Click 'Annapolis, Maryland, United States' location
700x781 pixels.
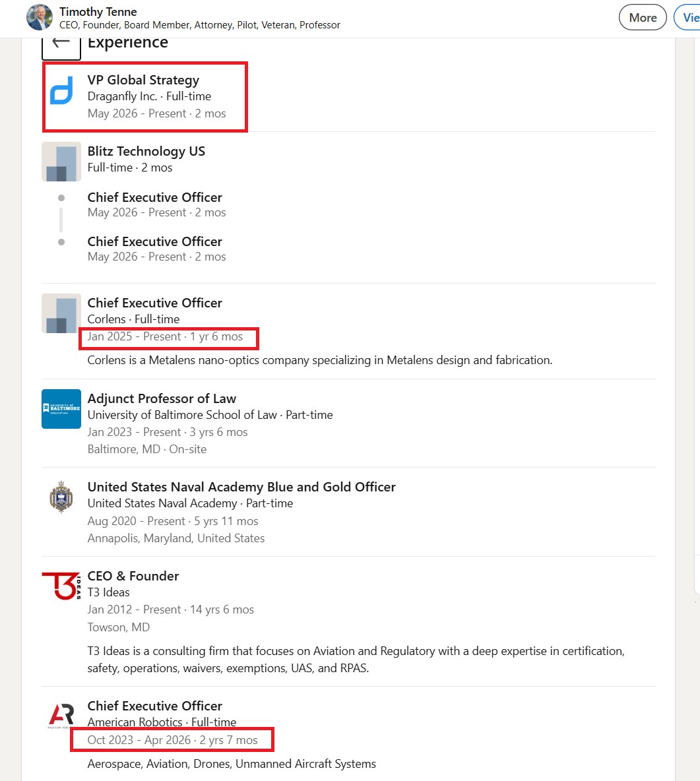pos(176,538)
